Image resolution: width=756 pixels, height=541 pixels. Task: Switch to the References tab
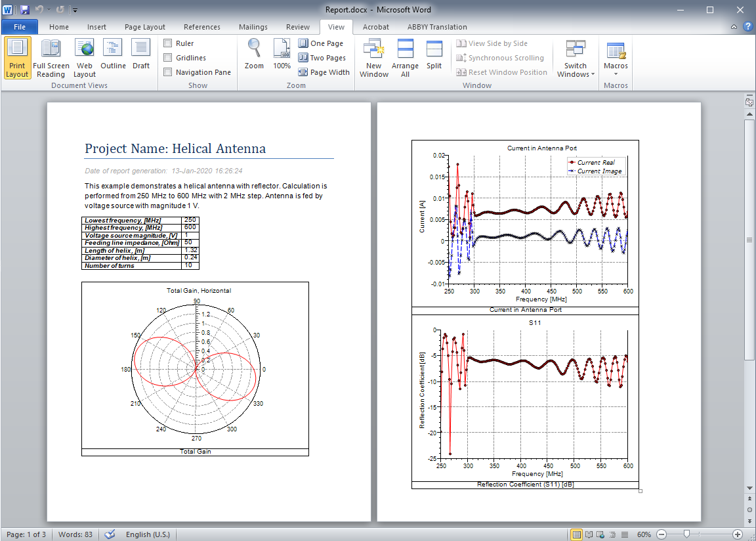pos(202,27)
